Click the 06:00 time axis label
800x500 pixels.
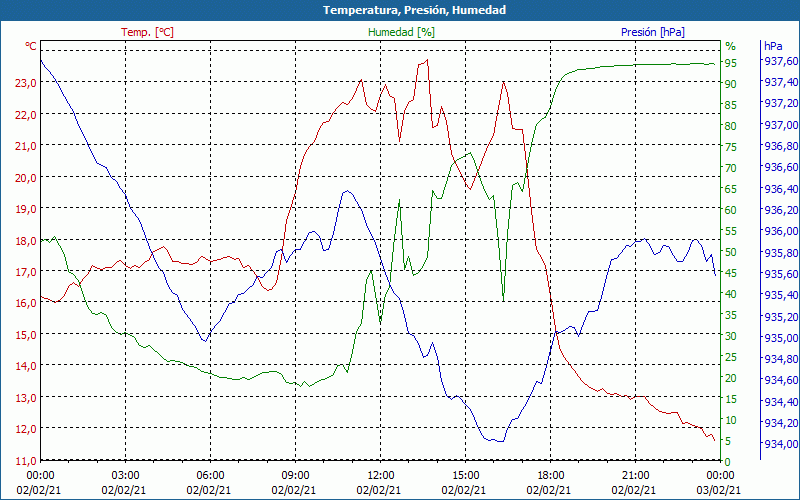210,476
